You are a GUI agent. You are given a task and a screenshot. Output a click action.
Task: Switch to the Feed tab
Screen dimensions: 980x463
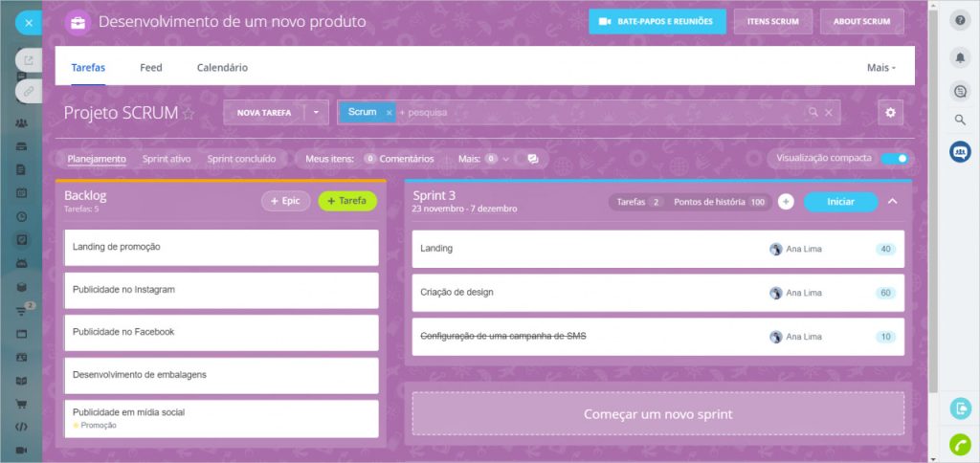point(150,68)
